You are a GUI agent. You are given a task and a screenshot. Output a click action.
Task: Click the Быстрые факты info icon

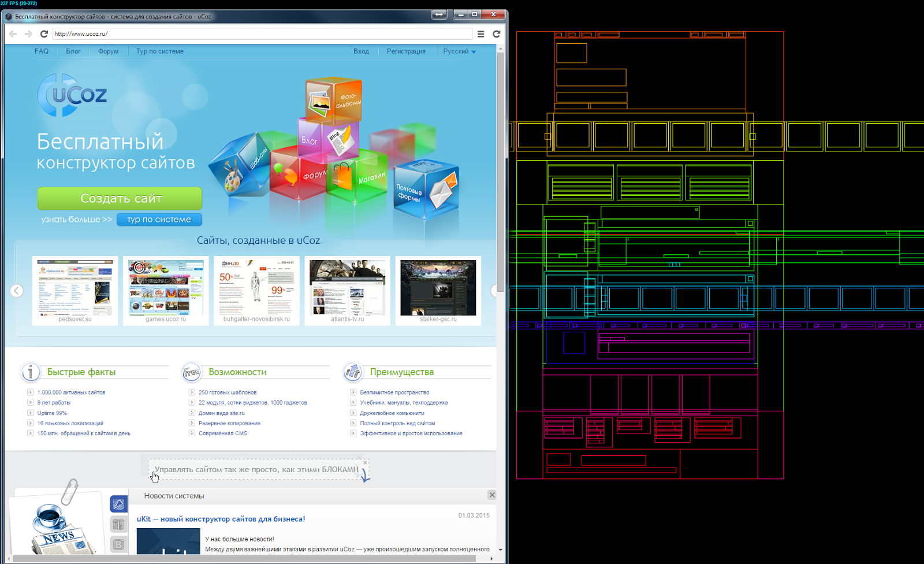pyautogui.click(x=31, y=372)
